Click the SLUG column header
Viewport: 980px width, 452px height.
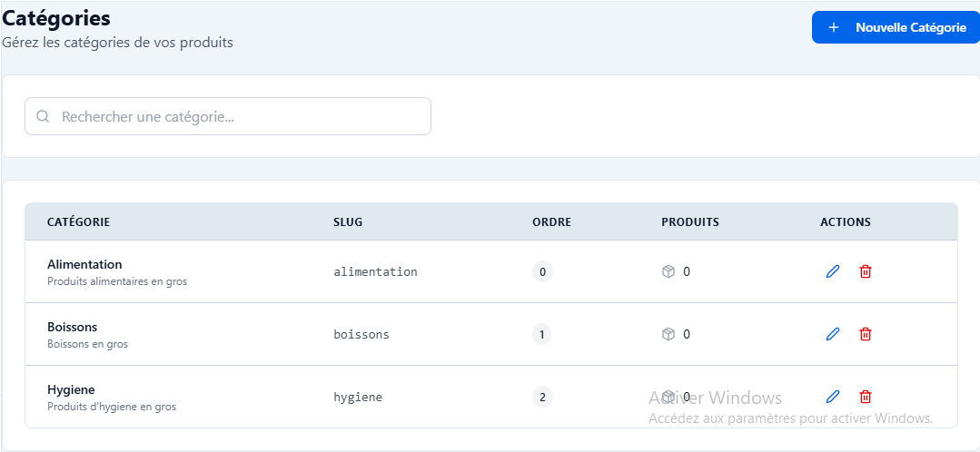pyautogui.click(x=348, y=221)
